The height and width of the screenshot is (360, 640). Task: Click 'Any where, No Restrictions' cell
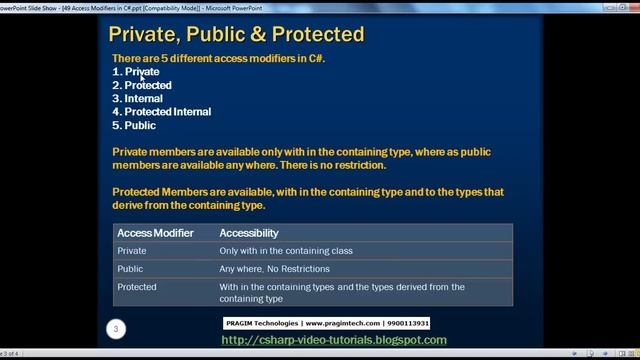pos(274,269)
